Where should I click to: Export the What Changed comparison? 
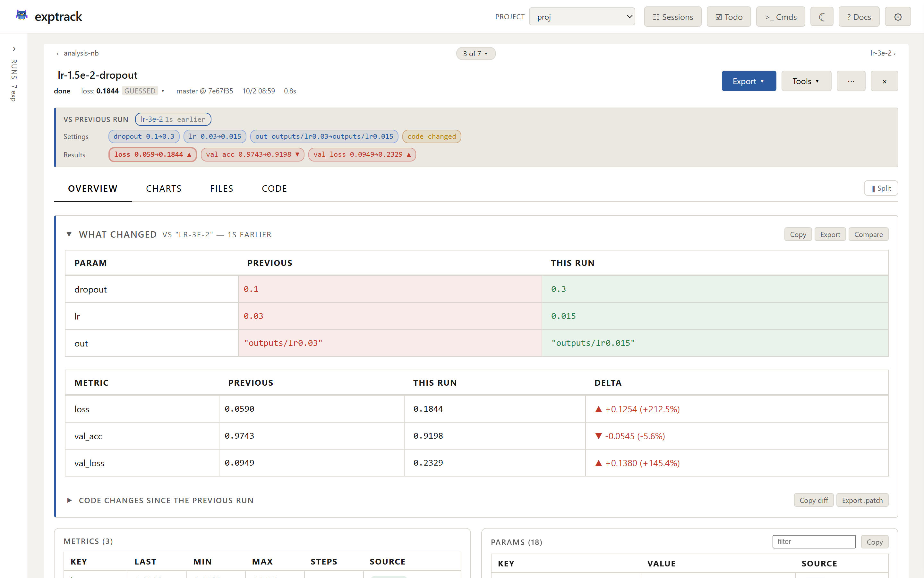[x=830, y=234]
